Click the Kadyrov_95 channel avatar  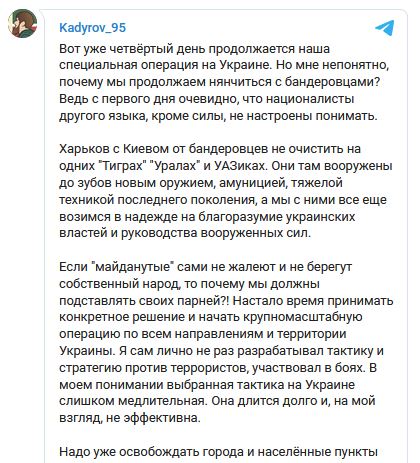click(22, 23)
